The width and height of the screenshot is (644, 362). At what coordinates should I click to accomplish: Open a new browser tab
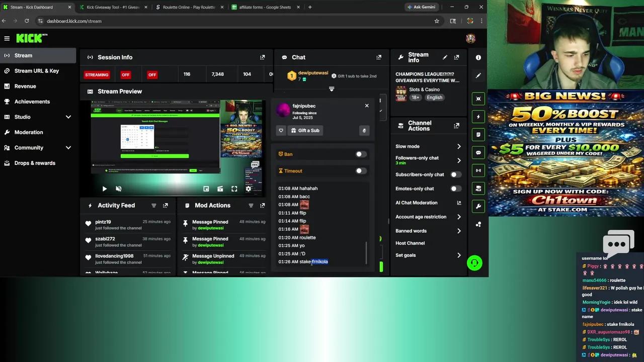click(310, 7)
